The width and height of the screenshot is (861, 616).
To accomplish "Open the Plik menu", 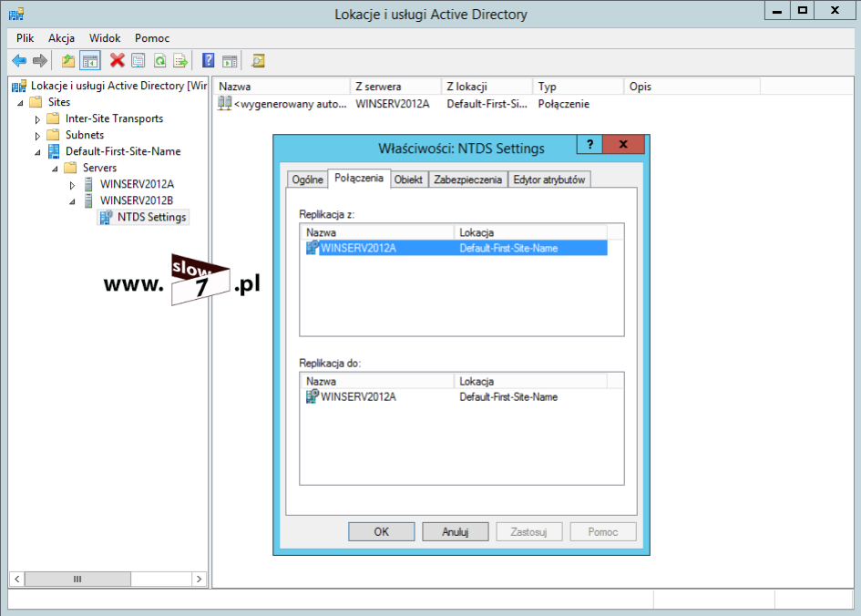I will [25, 38].
